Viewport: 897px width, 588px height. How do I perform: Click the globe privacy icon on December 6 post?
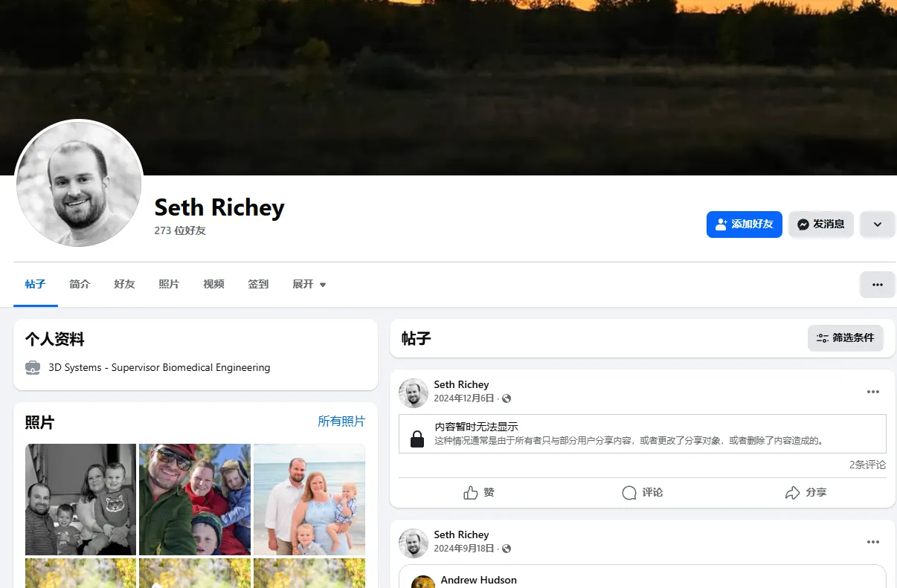(x=507, y=398)
